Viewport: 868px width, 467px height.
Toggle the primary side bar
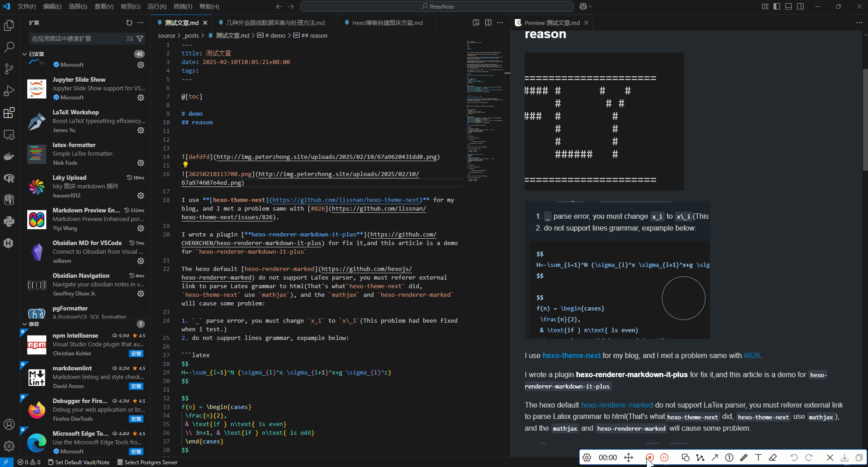click(777, 6)
